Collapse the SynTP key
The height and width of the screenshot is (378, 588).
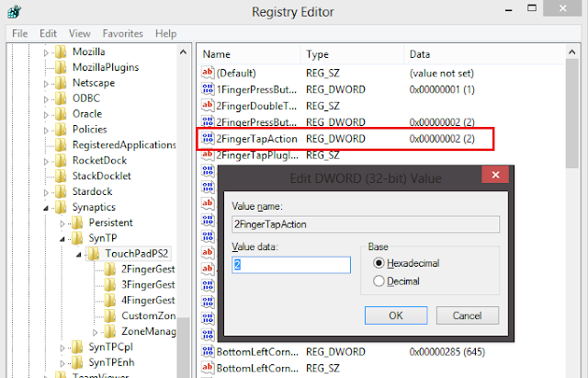click(62, 239)
